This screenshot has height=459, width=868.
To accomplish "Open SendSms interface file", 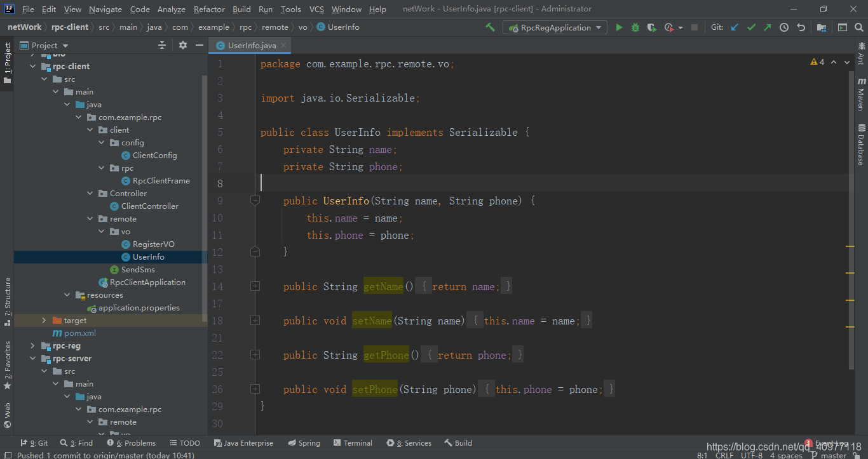I will (138, 269).
